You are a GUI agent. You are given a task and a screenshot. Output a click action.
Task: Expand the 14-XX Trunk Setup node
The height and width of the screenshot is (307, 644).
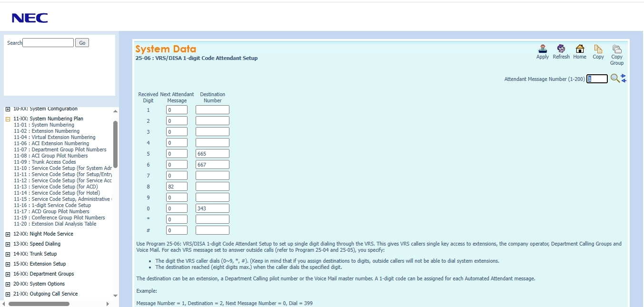pyautogui.click(x=8, y=254)
